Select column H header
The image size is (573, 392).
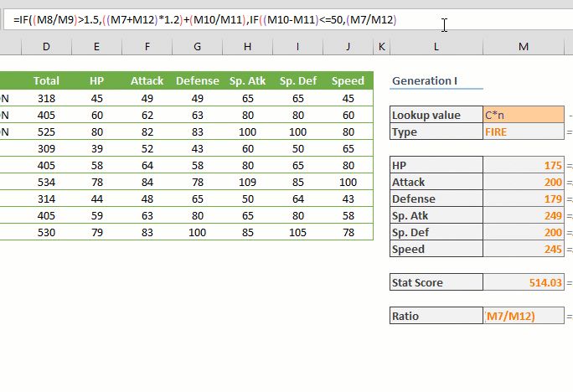point(247,46)
